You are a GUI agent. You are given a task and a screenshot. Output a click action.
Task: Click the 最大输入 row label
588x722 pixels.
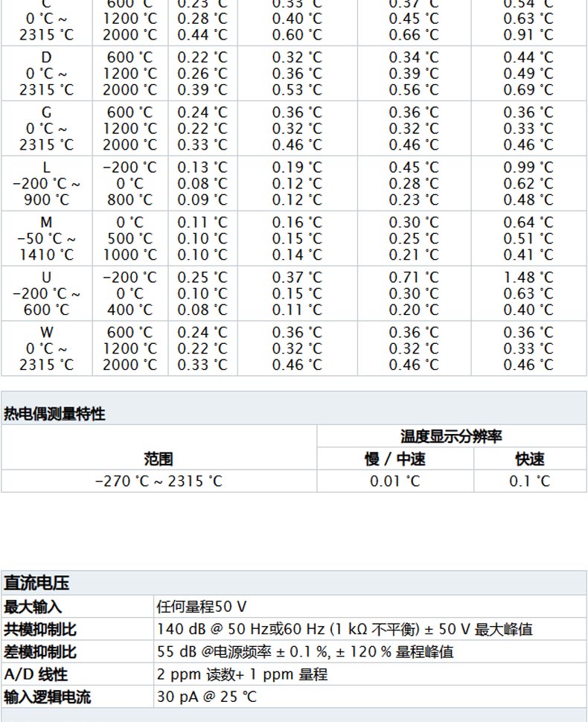coord(33,607)
